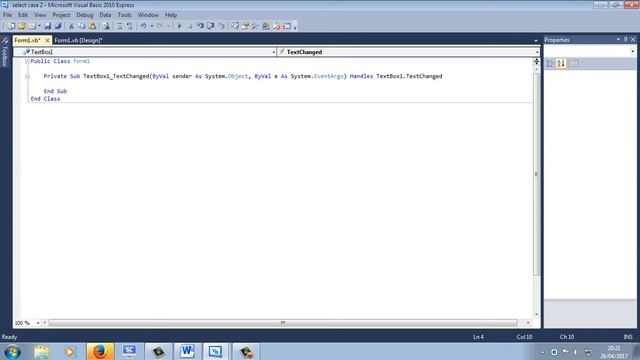
Task: Click the Copy toolbar icon
Action: [82, 26]
